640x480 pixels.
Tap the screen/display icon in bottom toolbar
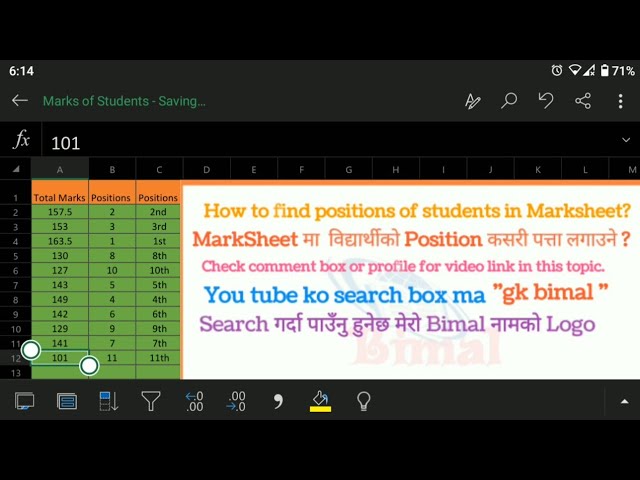click(x=24, y=401)
